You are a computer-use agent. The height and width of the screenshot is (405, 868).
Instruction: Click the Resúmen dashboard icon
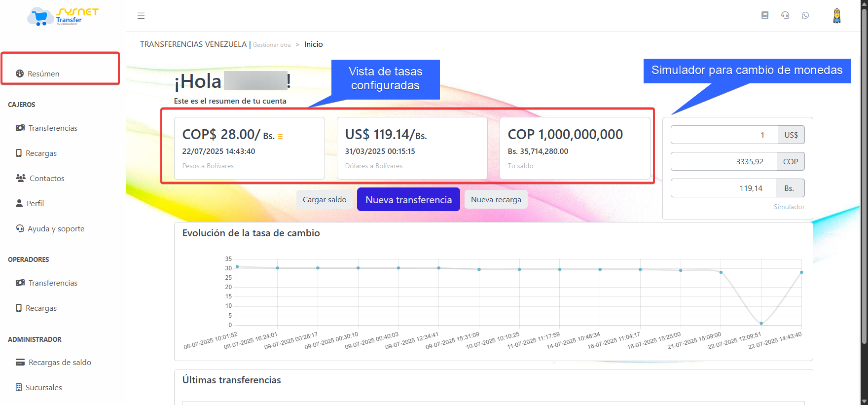coord(20,74)
